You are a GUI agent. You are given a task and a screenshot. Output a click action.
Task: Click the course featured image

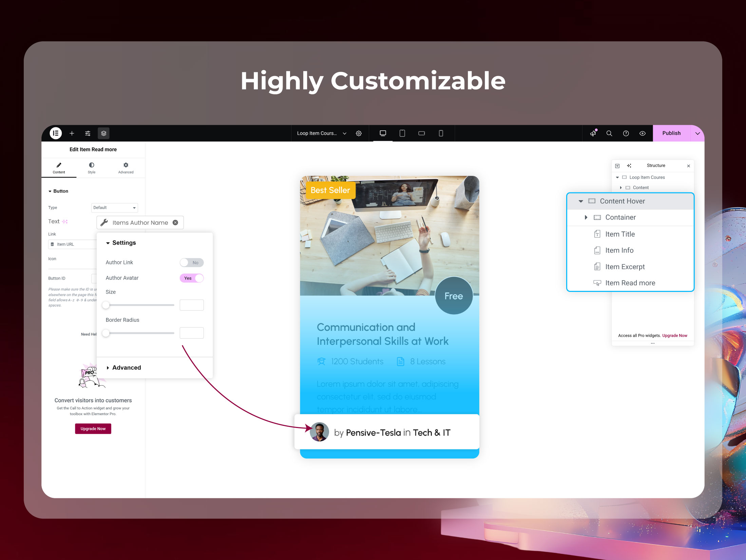click(x=389, y=236)
